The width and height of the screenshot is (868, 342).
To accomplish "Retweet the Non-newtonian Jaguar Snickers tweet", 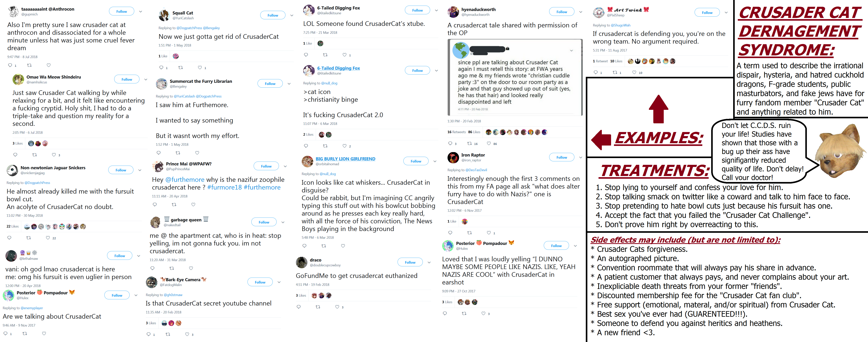I will 29,238.
